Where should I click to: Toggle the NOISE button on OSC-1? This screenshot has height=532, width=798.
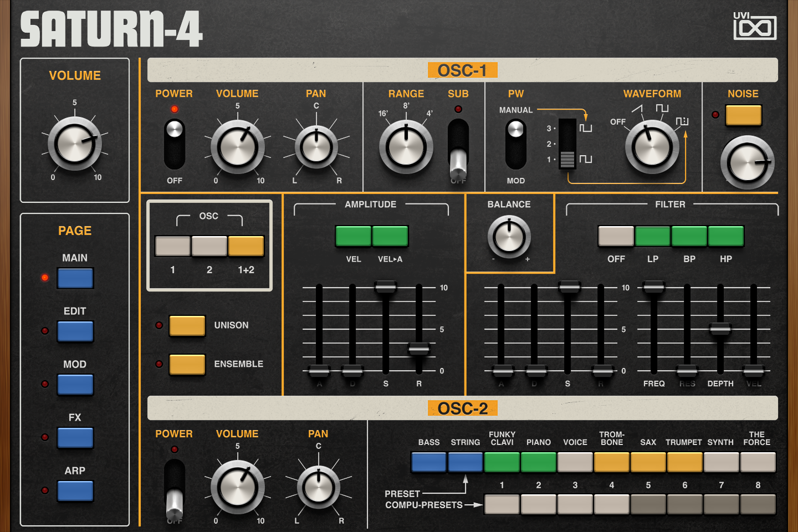click(743, 115)
